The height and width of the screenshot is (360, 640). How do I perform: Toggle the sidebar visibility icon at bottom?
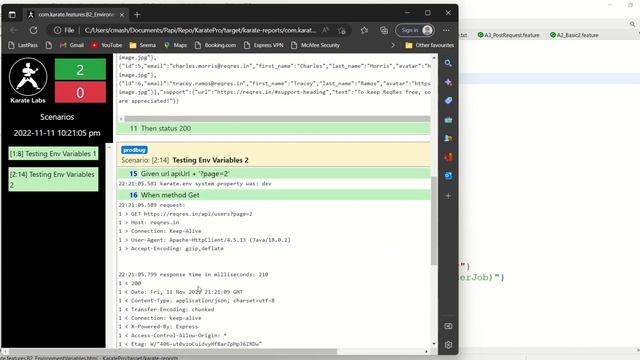(448, 326)
